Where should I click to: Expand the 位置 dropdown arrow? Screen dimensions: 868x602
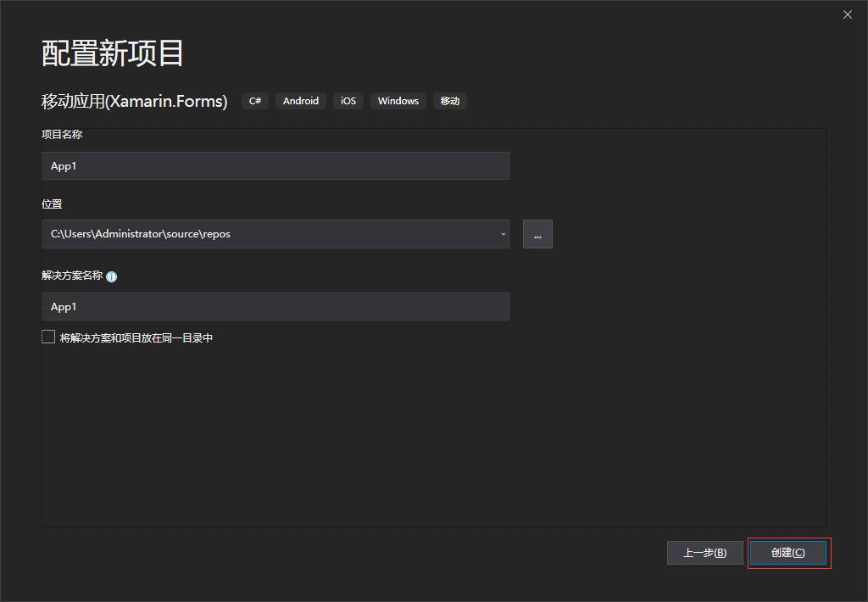[x=503, y=234]
